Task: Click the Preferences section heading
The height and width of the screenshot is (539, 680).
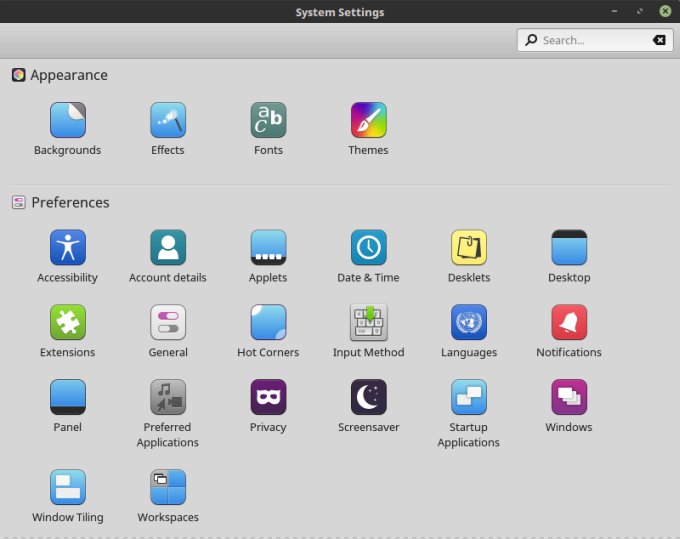Action: coord(70,203)
